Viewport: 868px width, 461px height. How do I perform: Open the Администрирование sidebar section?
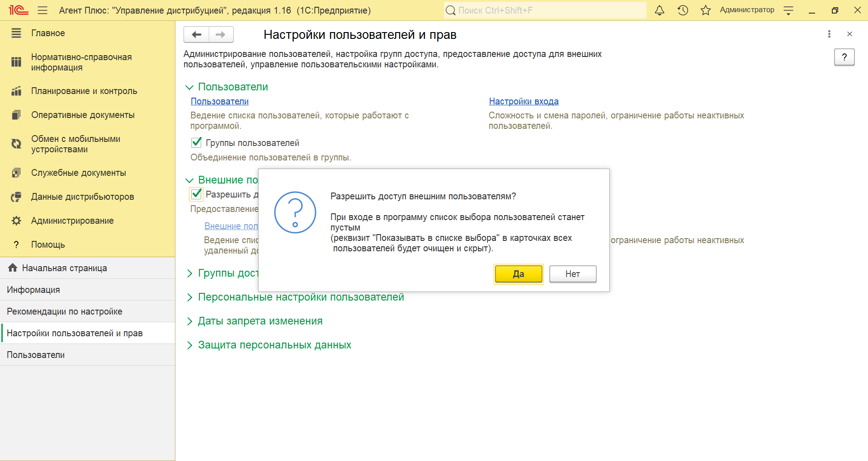click(72, 221)
